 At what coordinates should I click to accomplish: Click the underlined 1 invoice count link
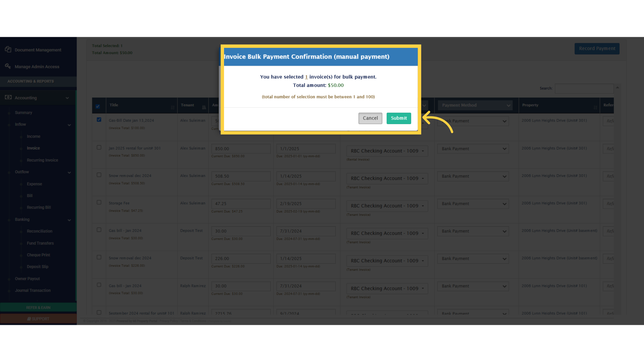(306, 77)
